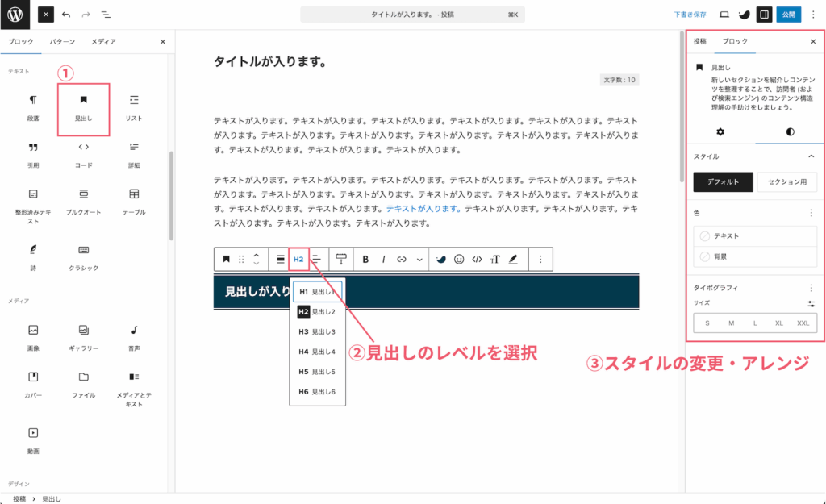826x504 pixels.
Task: Insert a カバー cover block
Action: [x=33, y=385]
